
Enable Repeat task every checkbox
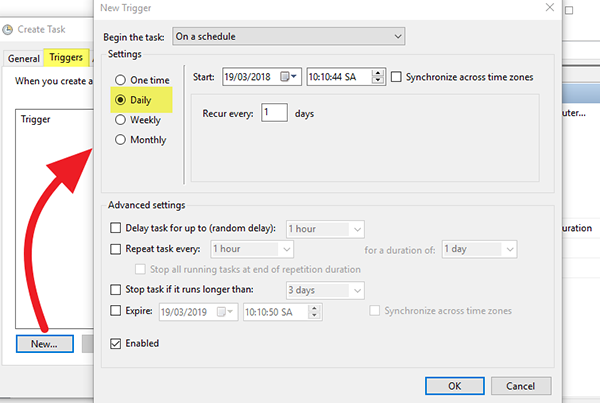[x=116, y=249]
